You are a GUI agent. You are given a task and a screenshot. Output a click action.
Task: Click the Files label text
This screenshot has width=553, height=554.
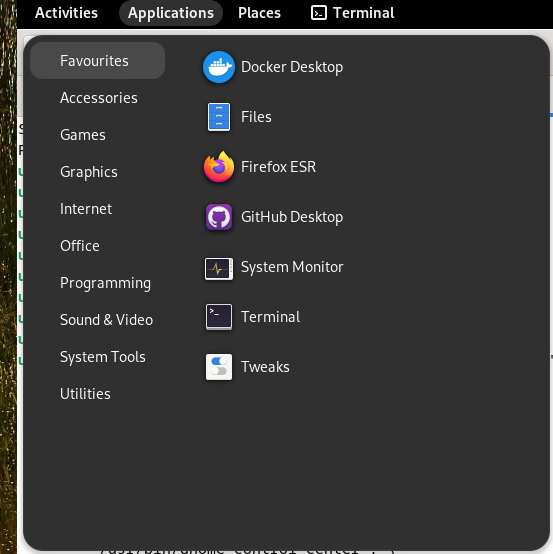click(256, 117)
